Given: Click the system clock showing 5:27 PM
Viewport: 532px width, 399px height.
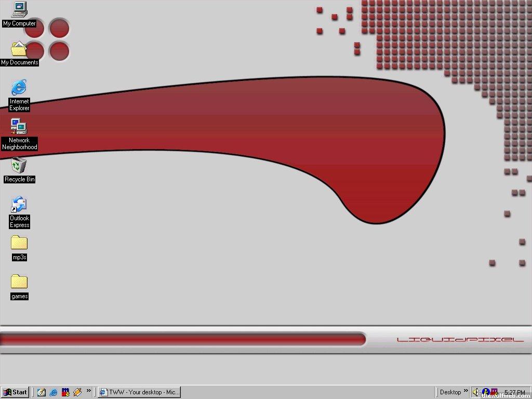Looking at the screenshot, I should (514, 392).
